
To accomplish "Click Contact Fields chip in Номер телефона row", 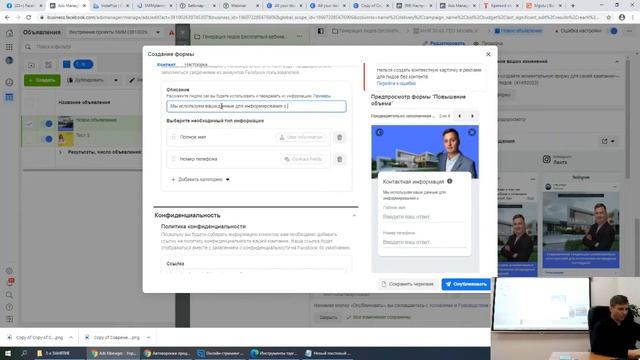I will [303, 159].
